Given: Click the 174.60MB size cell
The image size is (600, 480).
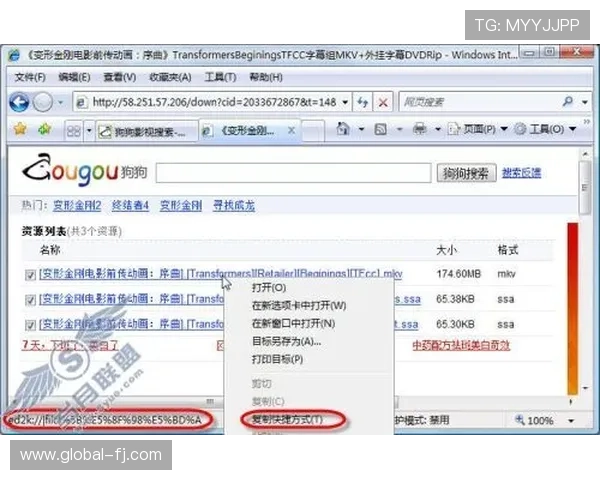Looking at the screenshot, I should [458, 274].
